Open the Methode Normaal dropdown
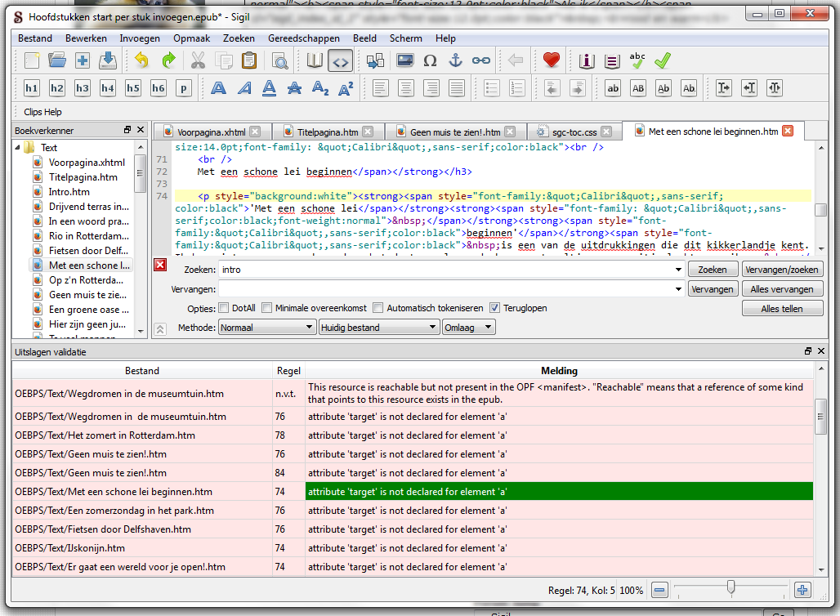Image resolution: width=840 pixels, height=616 pixels. 266,328
